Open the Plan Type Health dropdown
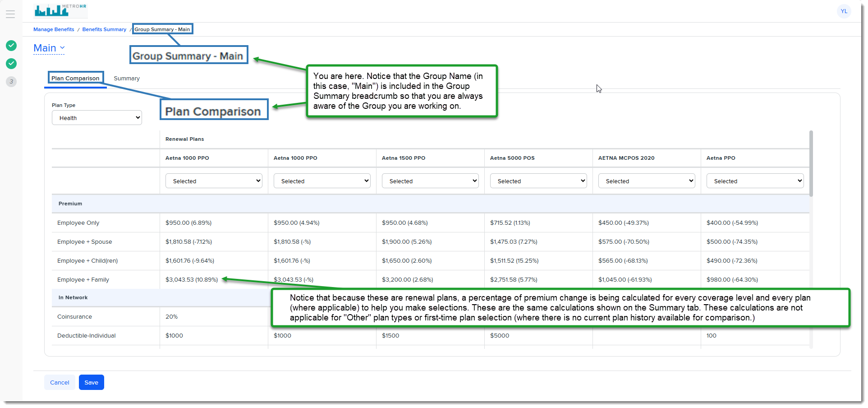This screenshot has height=408, width=868. [97, 118]
